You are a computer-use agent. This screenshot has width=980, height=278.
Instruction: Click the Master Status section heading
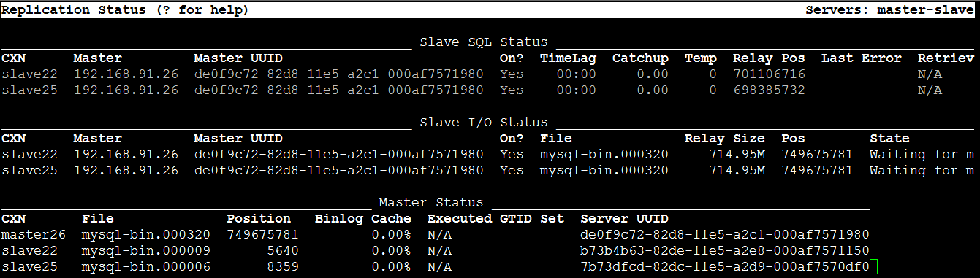coord(431,203)
